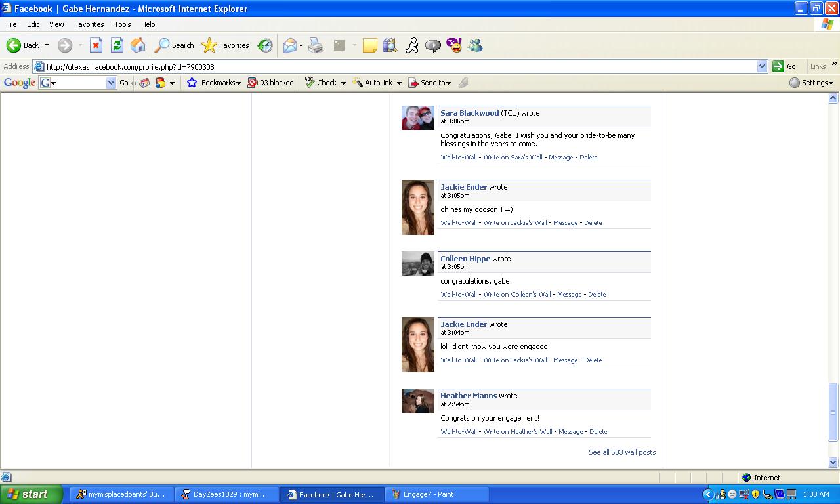Viewport: 840px width, 504px height.
Task: Switch to DayZees1829 taskbar window
Action: tap(226, 494)
